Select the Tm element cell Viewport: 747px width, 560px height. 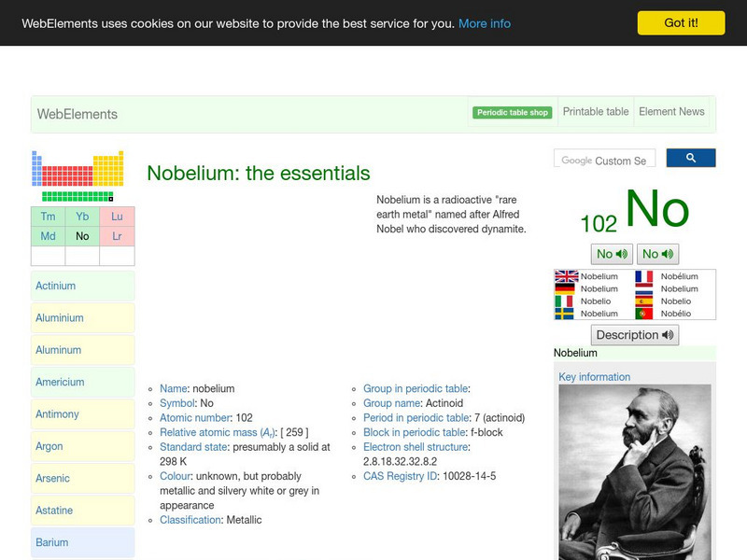coord(49,217)
